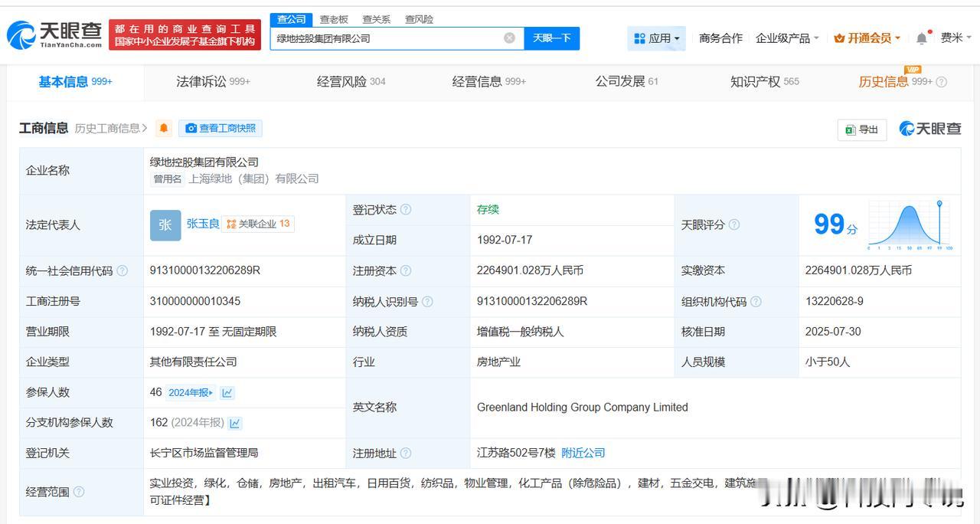Click help icon beside 注册地址

(x=406, y=453)
